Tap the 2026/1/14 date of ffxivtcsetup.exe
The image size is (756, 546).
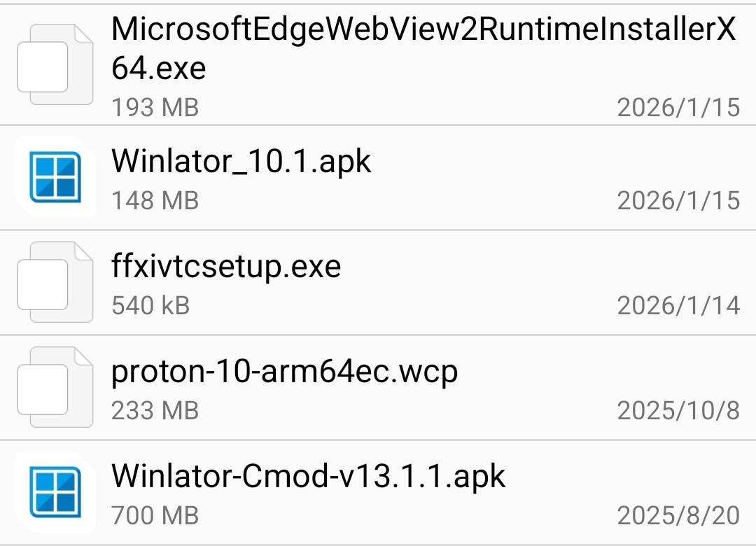678,306
